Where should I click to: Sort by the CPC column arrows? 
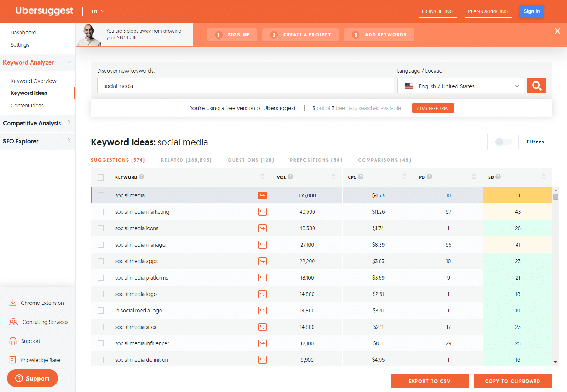pyautogui.click(x=405, y=177)
